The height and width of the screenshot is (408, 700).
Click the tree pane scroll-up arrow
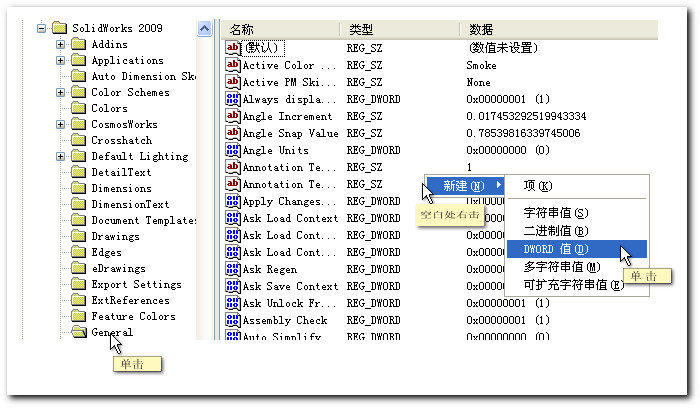[204, 29]
